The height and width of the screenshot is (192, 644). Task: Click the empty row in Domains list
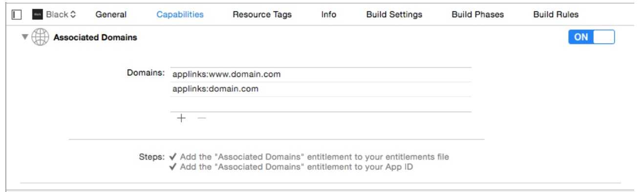[x=321, y=104]
